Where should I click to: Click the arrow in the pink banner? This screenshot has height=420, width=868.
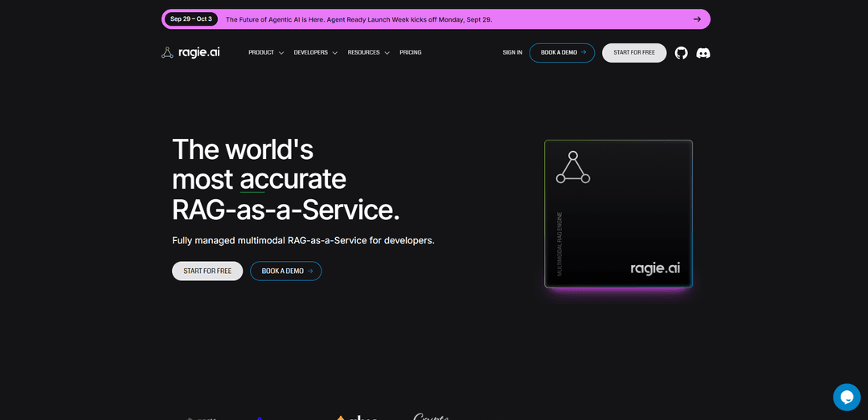point(697,18)
